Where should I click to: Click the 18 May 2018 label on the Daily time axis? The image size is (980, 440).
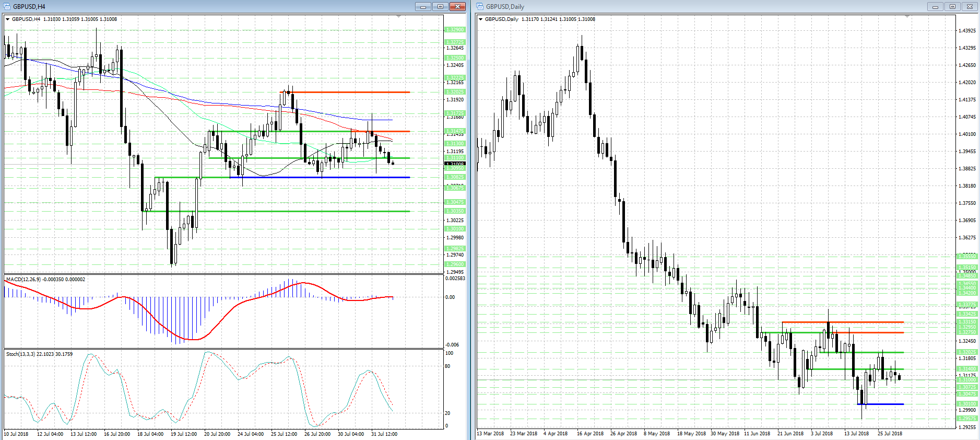(691, 434)
